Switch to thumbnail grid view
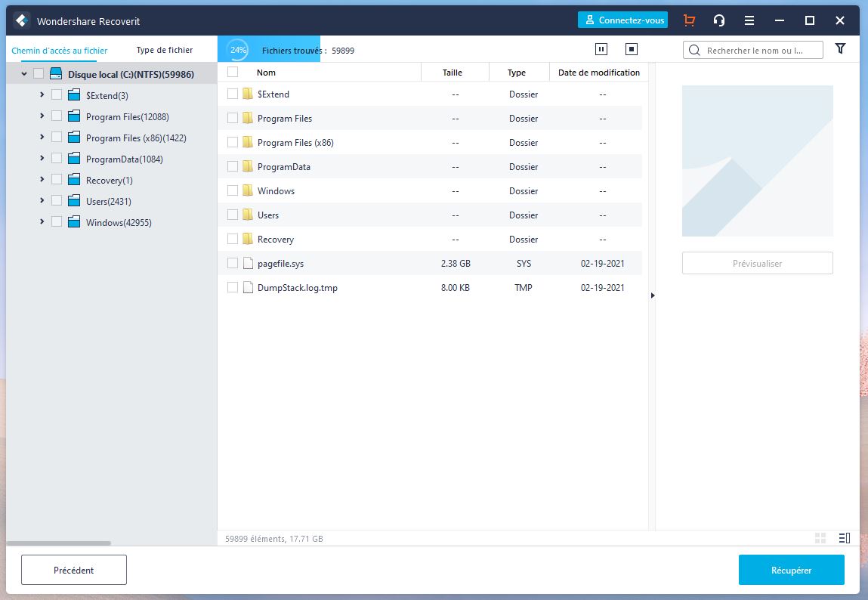The height and width of the screenshot is (600, 868). [820, 538]
